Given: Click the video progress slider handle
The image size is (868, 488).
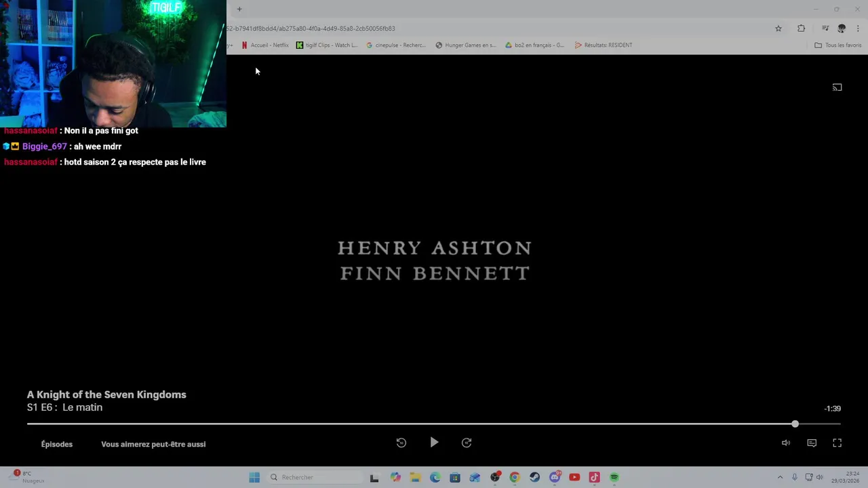Looking at the screenshot, I should click(795, 424).
